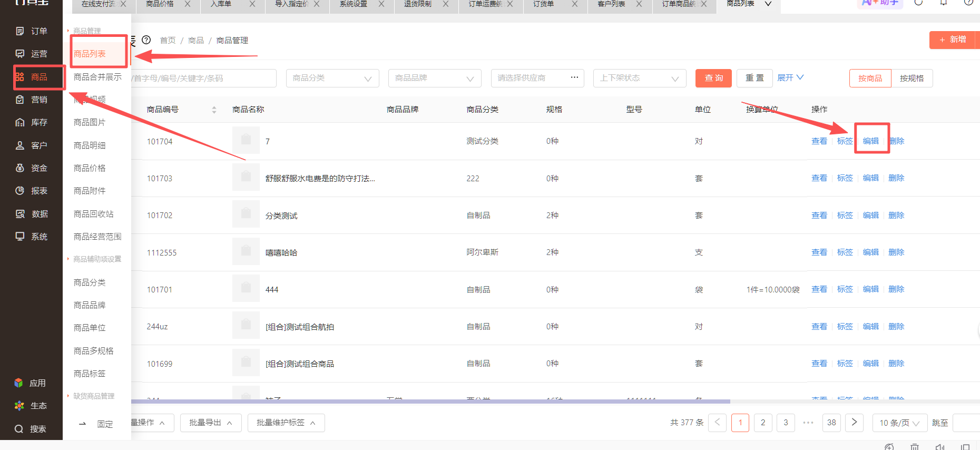Image resolution: width=980 pixels, height=450 pixels.
Task: Sort by 商品编号 column arrows
Action: (x=214, y=110)
